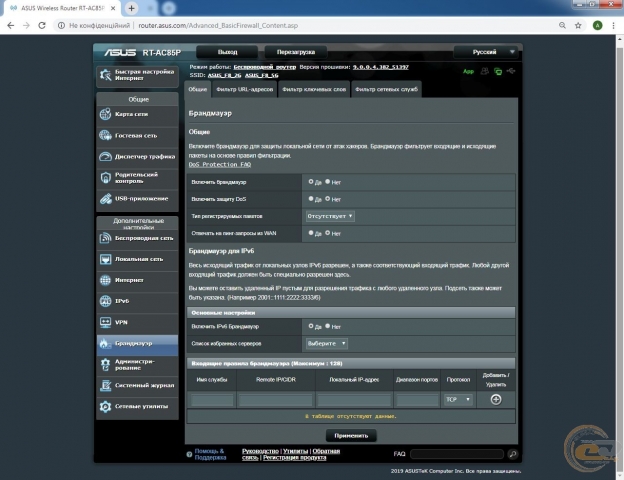Open Сетевые утилиты tools icon
This screenshot has height=480, width=624.
[x=105, y=406]
